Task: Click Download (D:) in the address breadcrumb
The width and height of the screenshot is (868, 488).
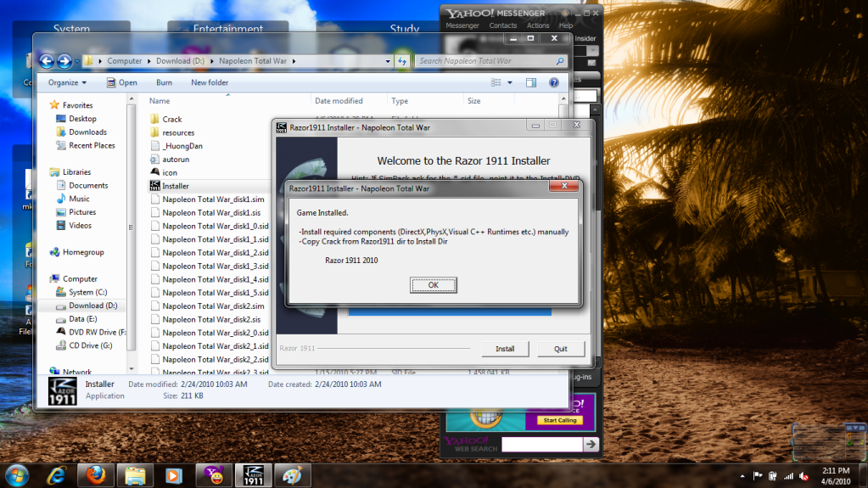Action: (x=180, y=61)
